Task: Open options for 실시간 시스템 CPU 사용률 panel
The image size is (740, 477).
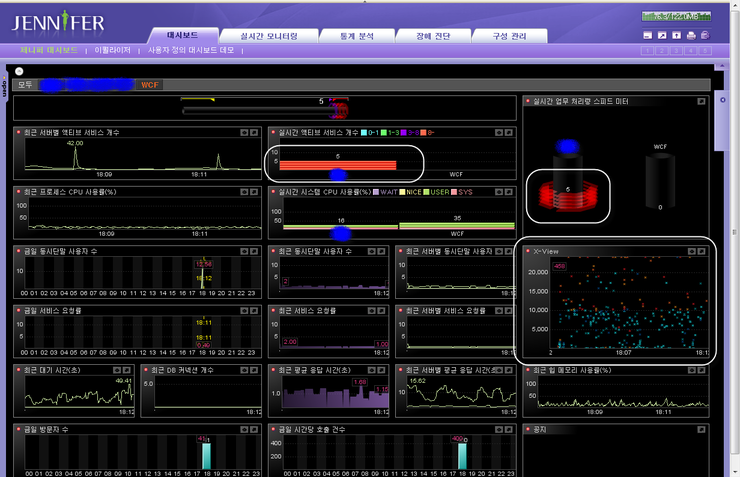Action: (x=499, y=192)
